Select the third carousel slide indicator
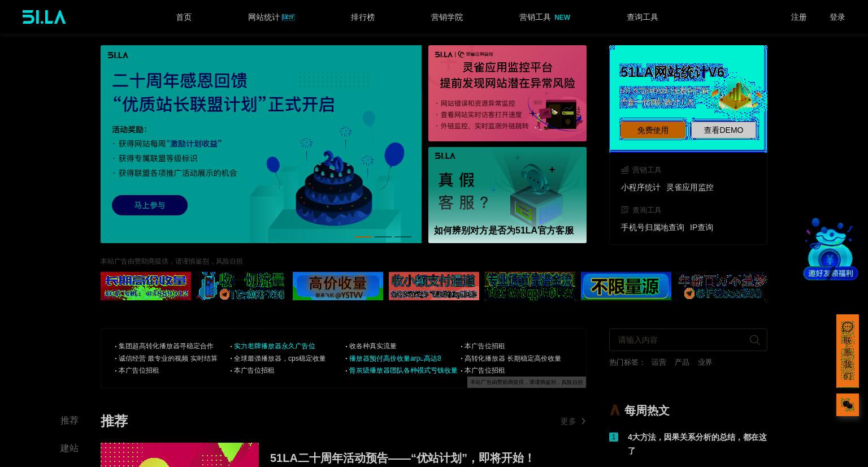This screenshot has height=467, width=868. [403, 236]
